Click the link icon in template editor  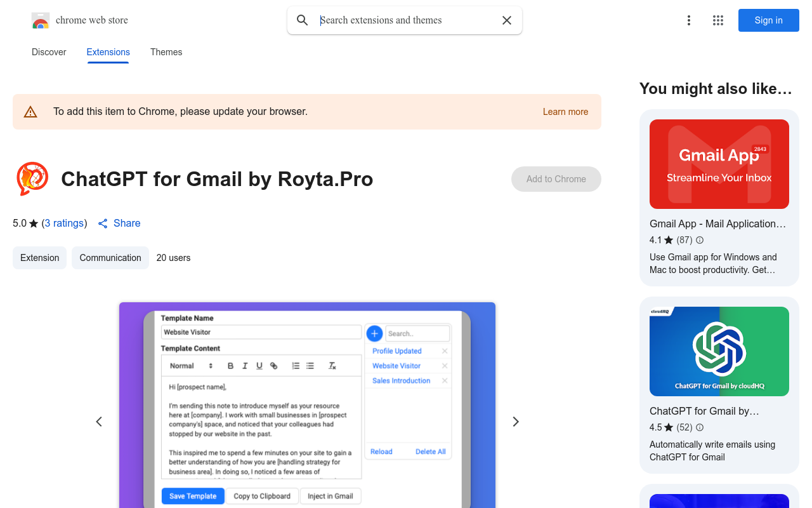pyautogui.click(x=274, y=366)
